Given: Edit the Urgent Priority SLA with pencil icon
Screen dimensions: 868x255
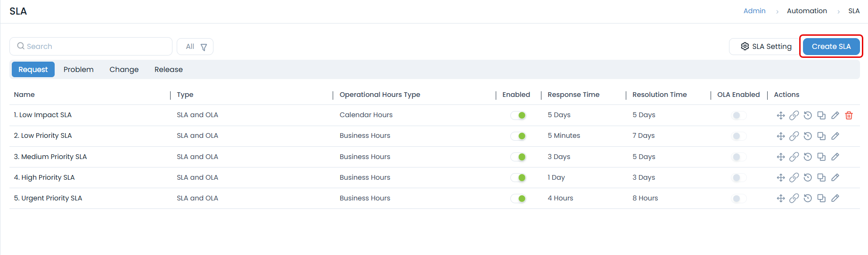Looking at the screenshot, I should click(835, 198).
